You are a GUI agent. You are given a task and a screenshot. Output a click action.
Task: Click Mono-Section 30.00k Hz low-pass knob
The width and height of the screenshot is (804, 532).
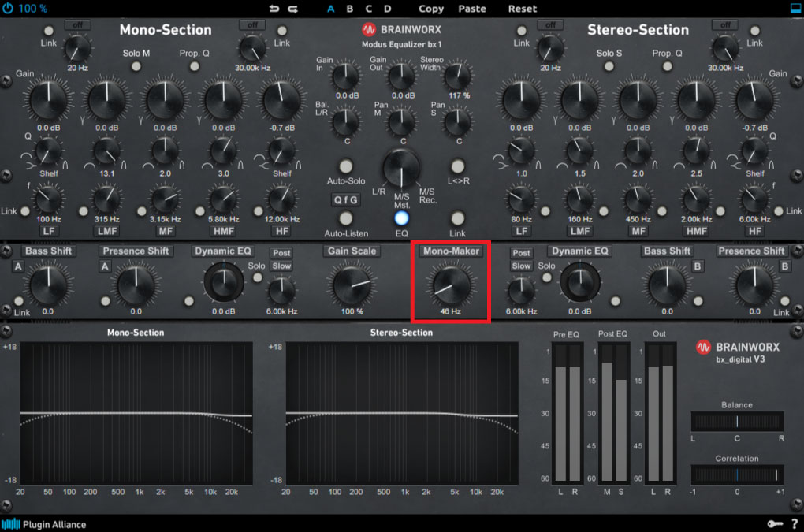point(252,48)
